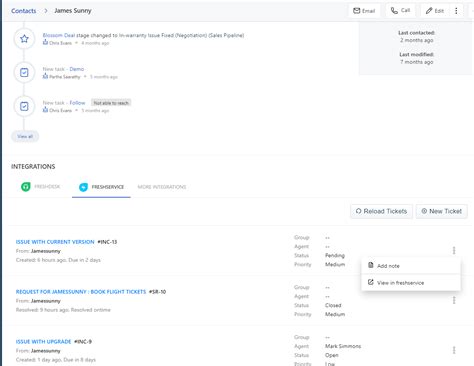The height and width of the screenshot is (366, 474).
Task: Click the Not able to reach tag
Action: click(111, 103)
